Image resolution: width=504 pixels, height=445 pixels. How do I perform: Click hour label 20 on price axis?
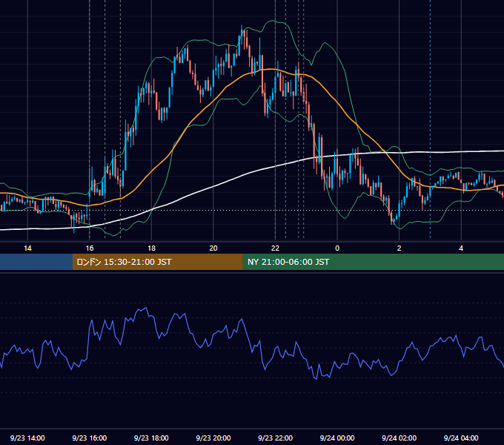[213, 248]
